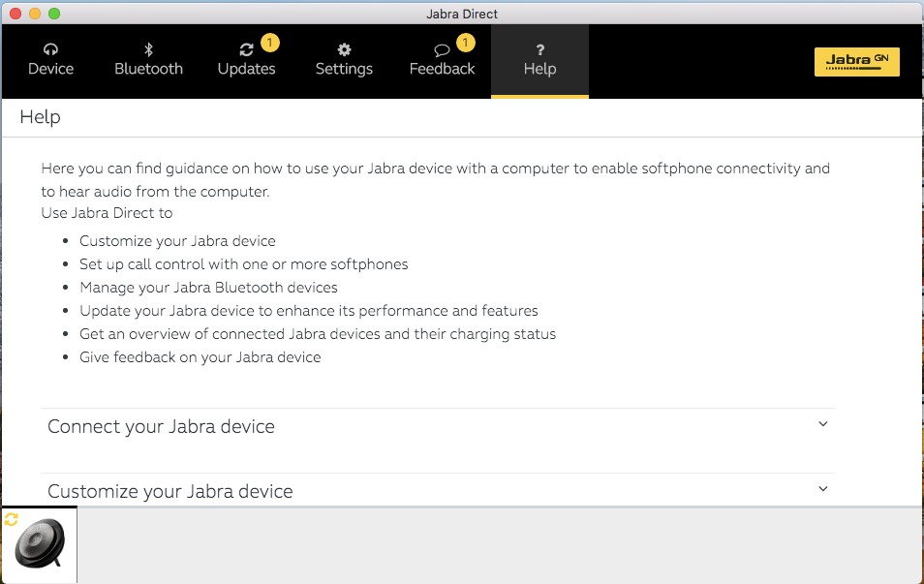Click the Help question mark icon
The height and width of the screenshot is (584, 924).
(x=540, y=50)
